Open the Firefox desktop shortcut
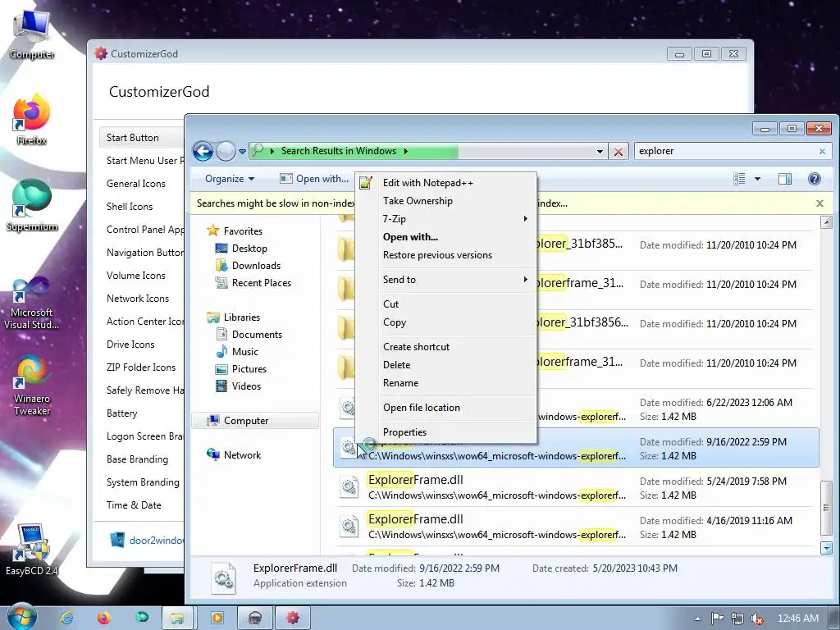840x630 pixels. coord(32,119)
